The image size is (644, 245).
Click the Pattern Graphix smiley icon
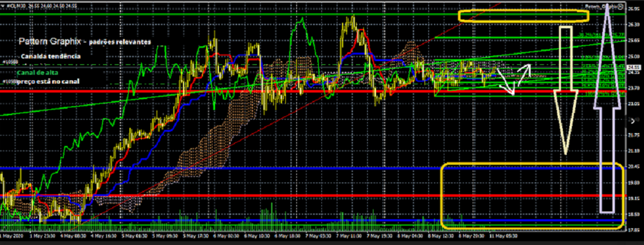click(x=620, y=6)
